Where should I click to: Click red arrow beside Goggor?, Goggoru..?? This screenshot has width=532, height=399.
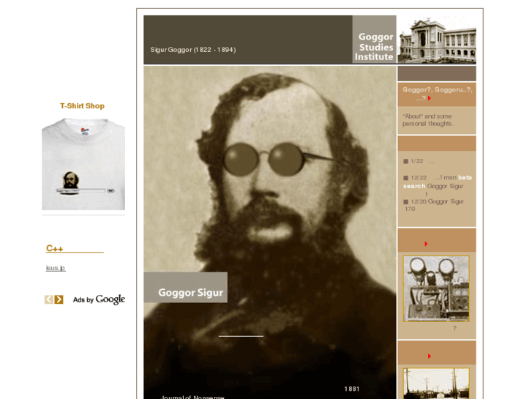click(x=430, y=98)
